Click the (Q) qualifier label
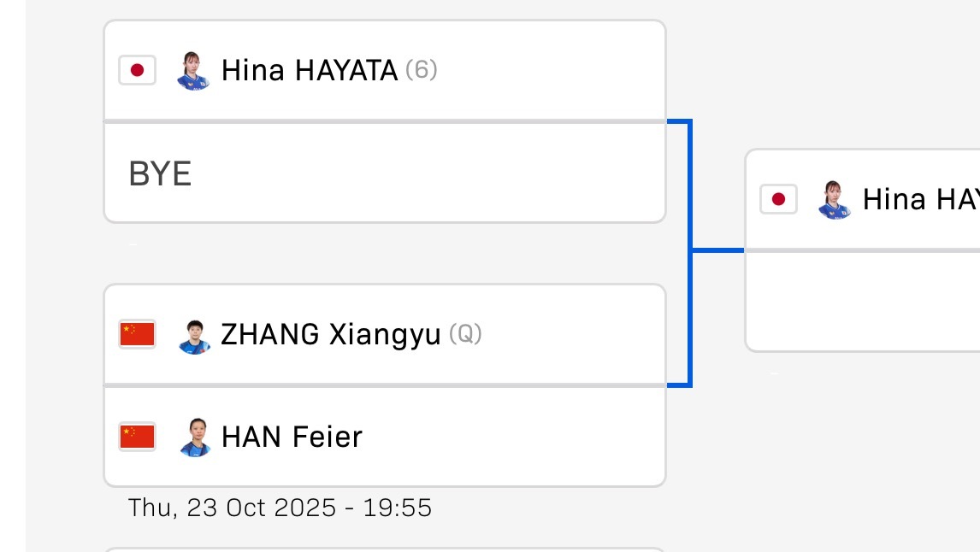 [x=465, y=334]
